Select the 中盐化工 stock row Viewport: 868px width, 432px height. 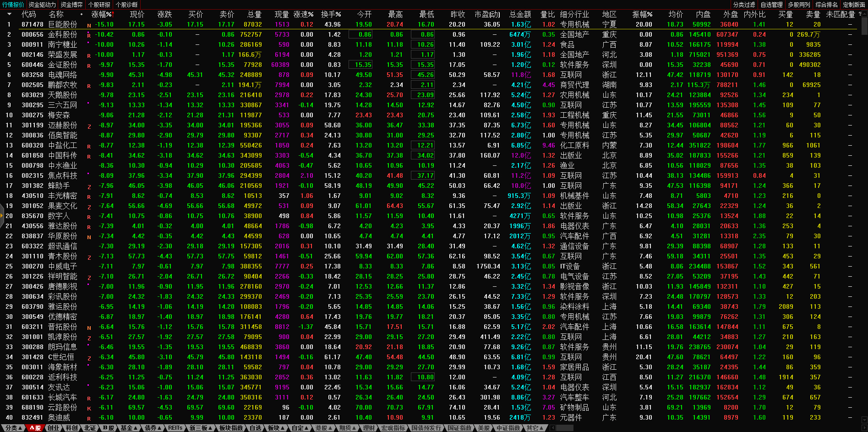[63, 146]
